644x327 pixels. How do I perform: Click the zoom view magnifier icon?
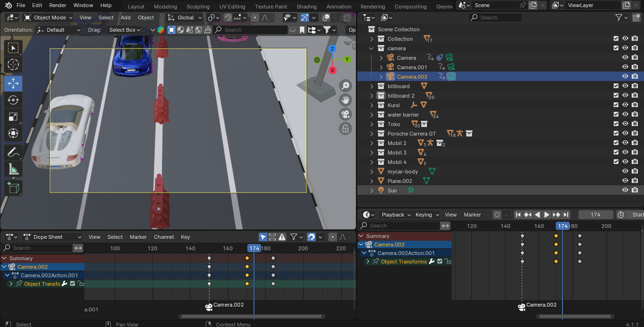[x=345, y=86]
